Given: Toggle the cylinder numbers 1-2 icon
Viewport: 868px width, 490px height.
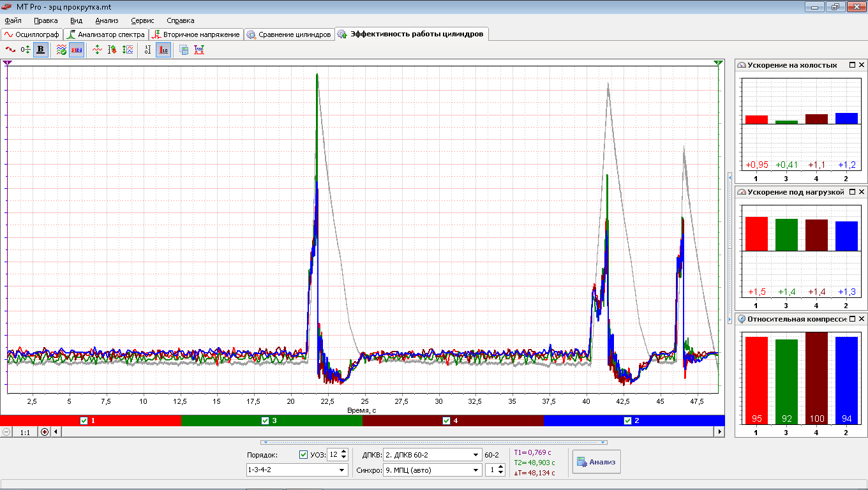Looking at the screenshot, I should coord(77,49).
